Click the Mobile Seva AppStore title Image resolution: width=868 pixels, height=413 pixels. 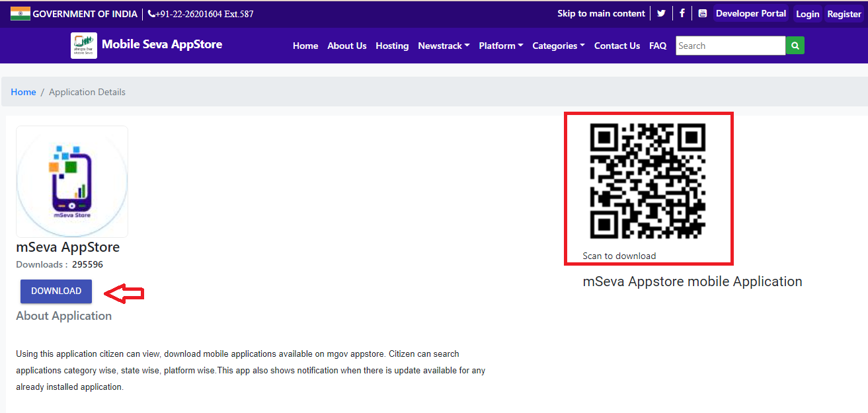click(162, 44)
